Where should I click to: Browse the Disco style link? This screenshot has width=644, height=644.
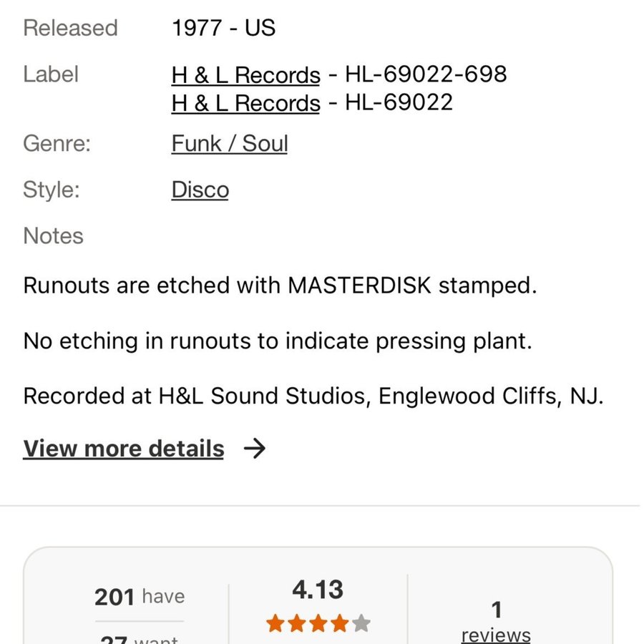click(200, 190)
